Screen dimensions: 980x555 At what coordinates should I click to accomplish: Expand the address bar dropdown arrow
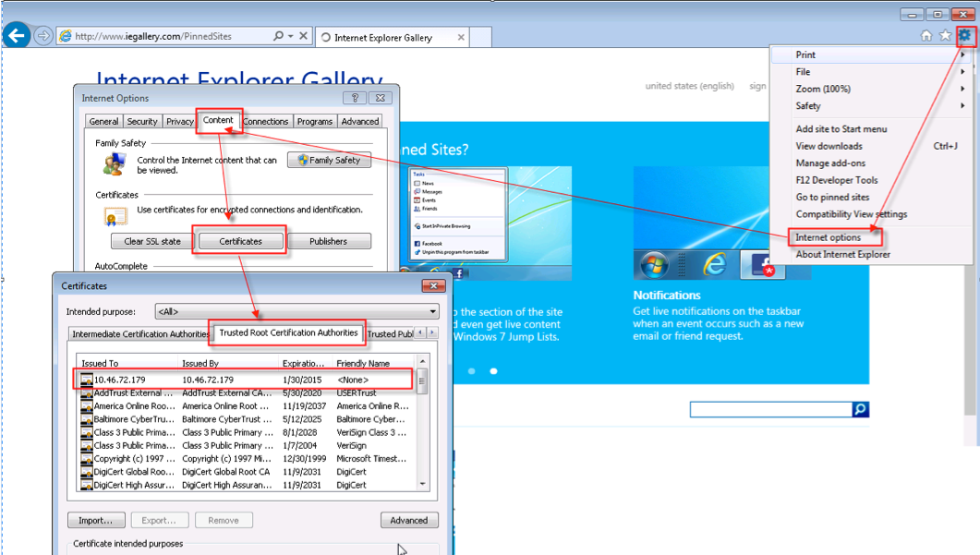(291, 36)
